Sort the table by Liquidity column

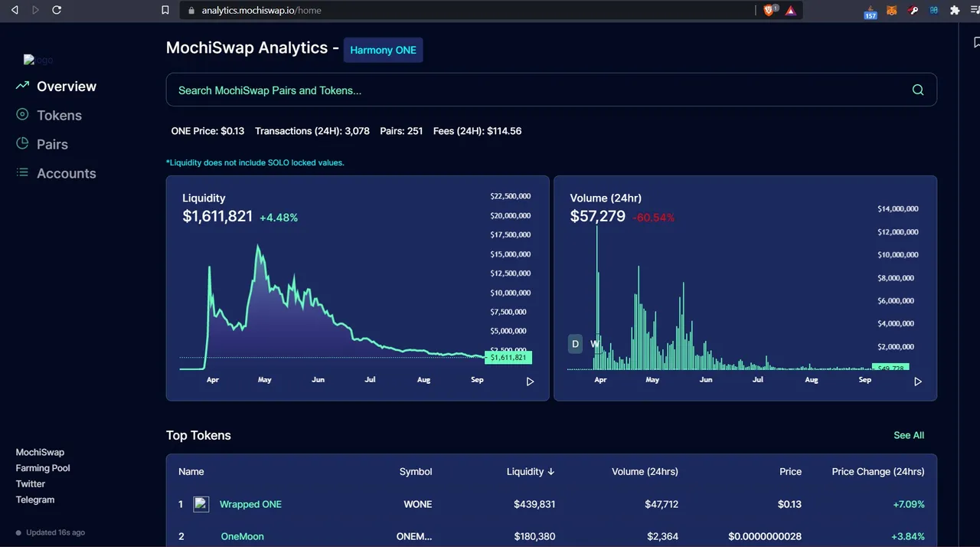[x=531, y=471]
